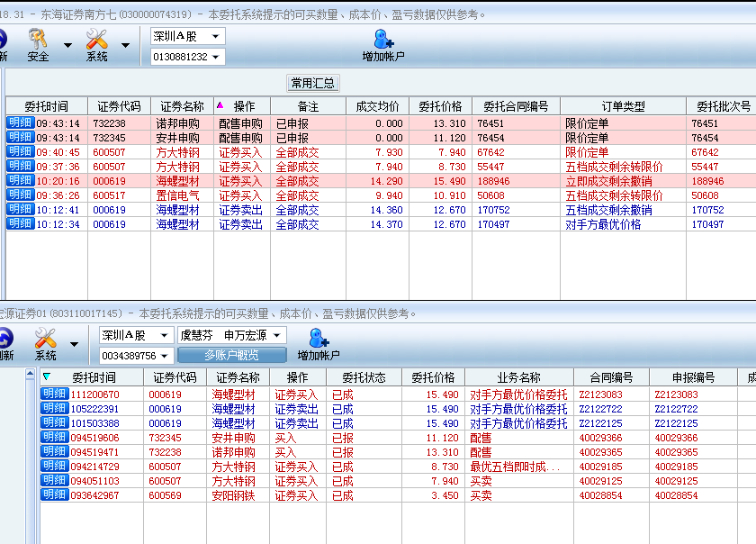Expand the top 系统 dropdown arrow
Image resolution: width=756 pixels, height=544 pixels.
(x=126, y=45)
